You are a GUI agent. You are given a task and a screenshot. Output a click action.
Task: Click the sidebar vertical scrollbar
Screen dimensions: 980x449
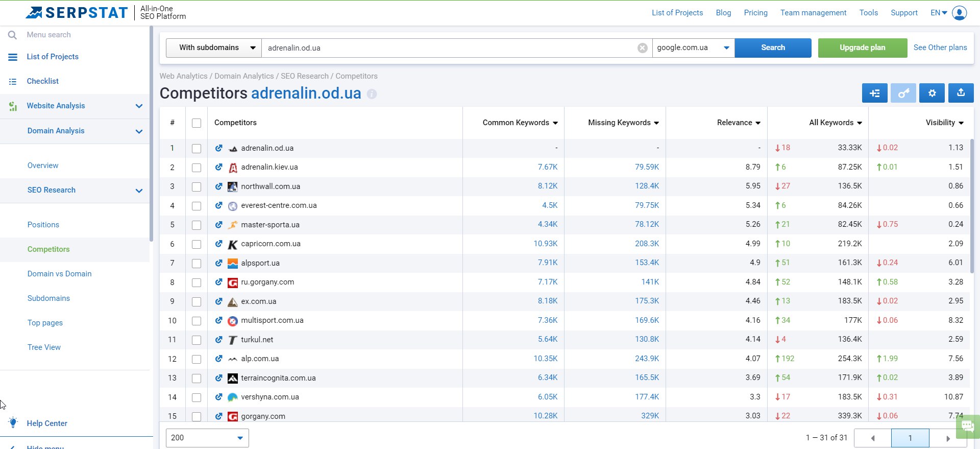tap(151, 134)
